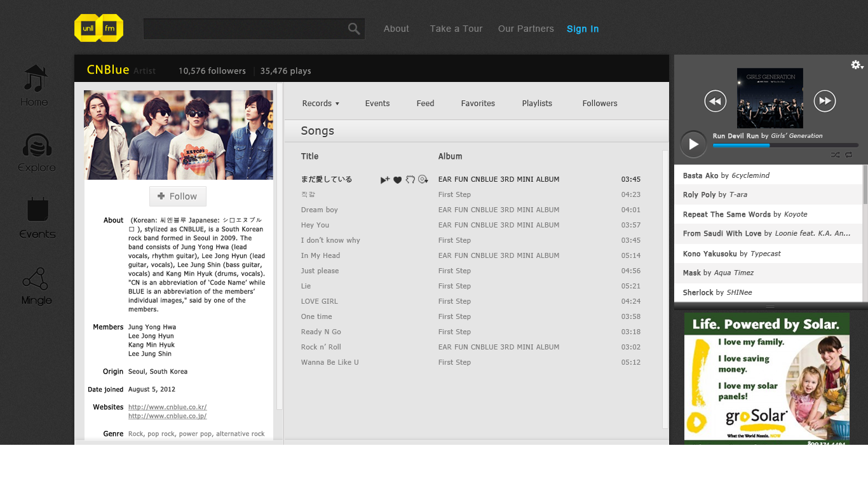The width and height of the screenshot is (868, 488).
Task: Open the Playlists tab
Action: (537, 104)
